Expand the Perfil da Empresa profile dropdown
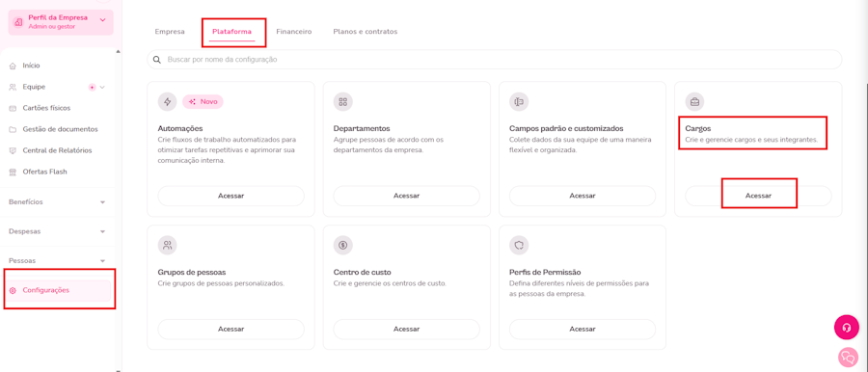Image resolution: width=868 pixels, height=372 pixels. click(102, 20)
